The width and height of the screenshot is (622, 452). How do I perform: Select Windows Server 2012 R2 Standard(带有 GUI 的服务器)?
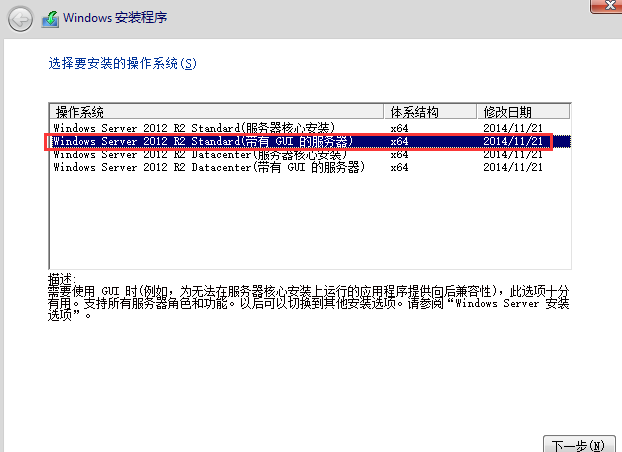click(x=310, y=141)
